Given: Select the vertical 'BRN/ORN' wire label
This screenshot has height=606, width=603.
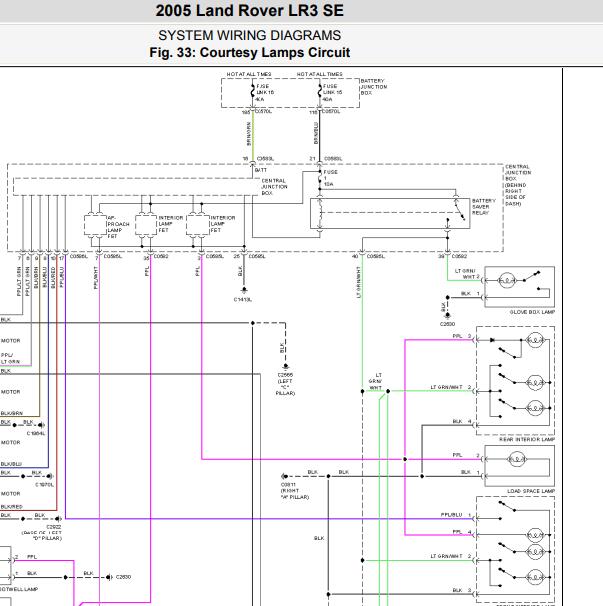Looking at the screenshot, I should tap(249, 134).
